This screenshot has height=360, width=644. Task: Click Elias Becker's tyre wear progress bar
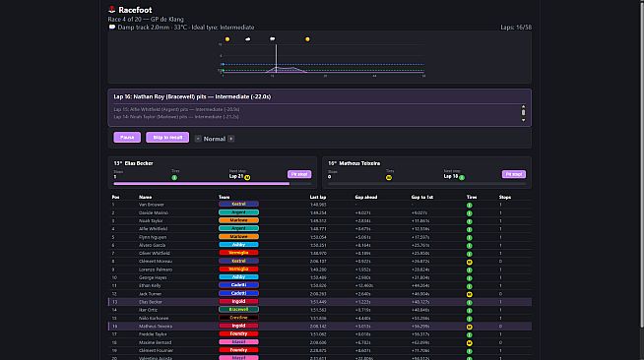click(x=213, y=184)
